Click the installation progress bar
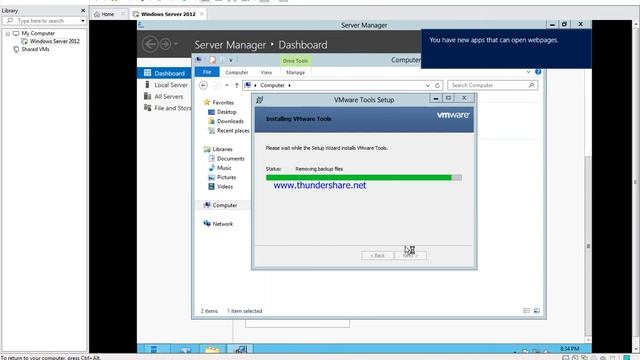 (x=364, y=178)
